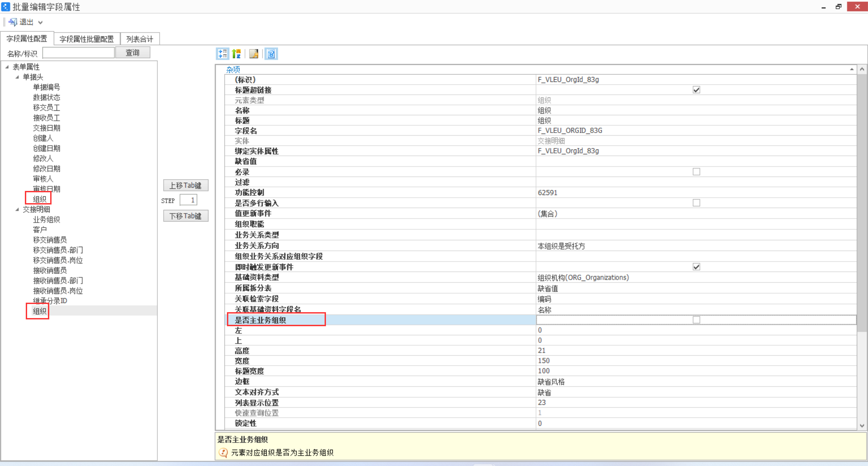Enable the 必录 checkbox

pos(696,171)
